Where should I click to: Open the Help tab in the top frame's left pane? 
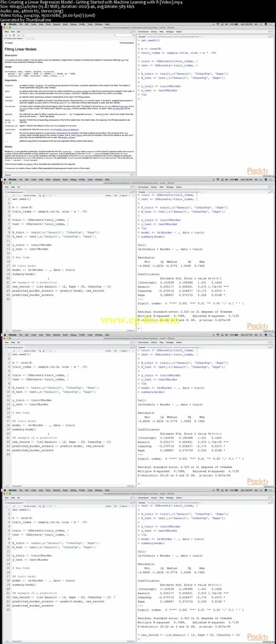pyautogui.click(x=12, y=31)
